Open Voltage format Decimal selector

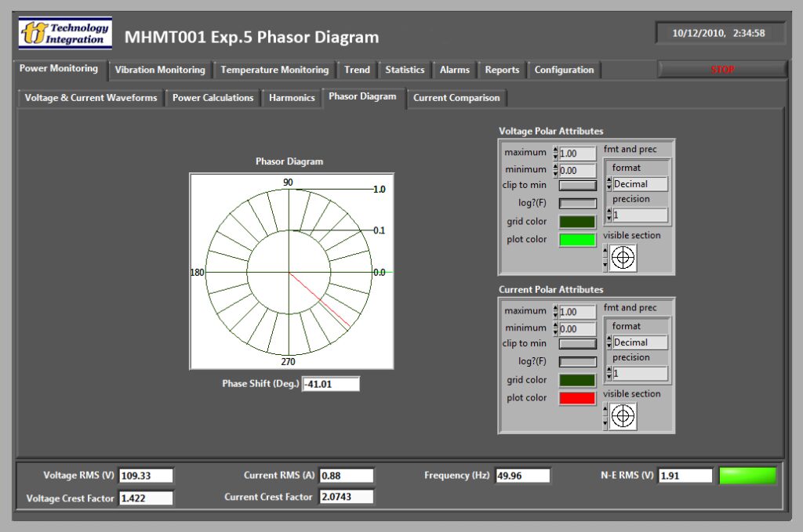pyautogui.click(x=640, y=184)
